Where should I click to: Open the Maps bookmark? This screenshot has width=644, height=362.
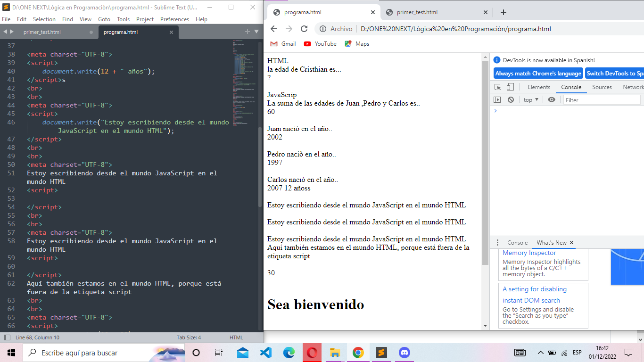tap(357, 44)
